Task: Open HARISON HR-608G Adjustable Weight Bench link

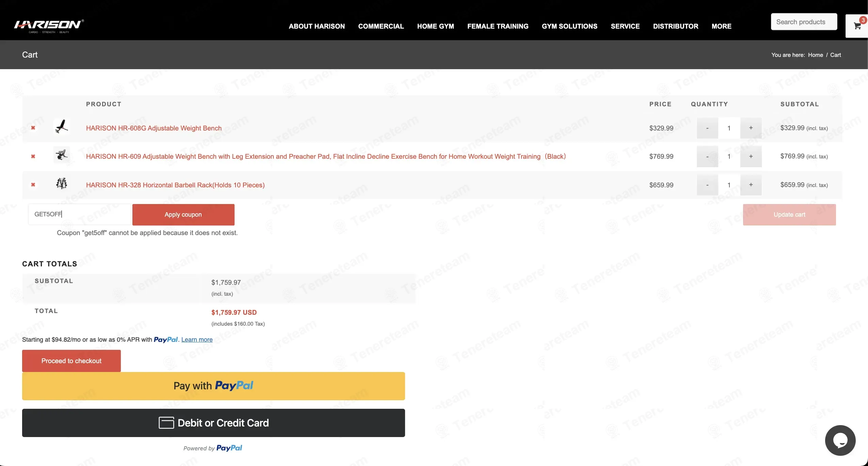Action: coord(154,128)
